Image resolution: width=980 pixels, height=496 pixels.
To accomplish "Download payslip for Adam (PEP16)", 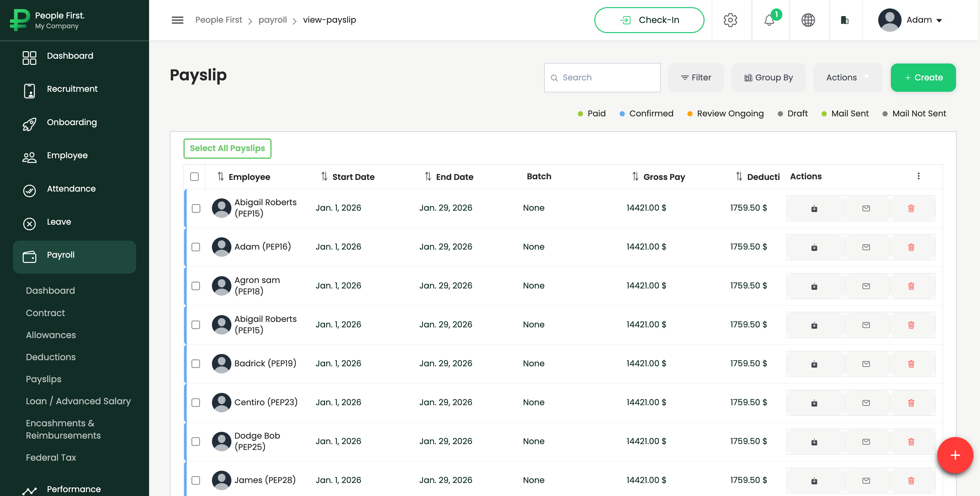I will pos(814,247).
